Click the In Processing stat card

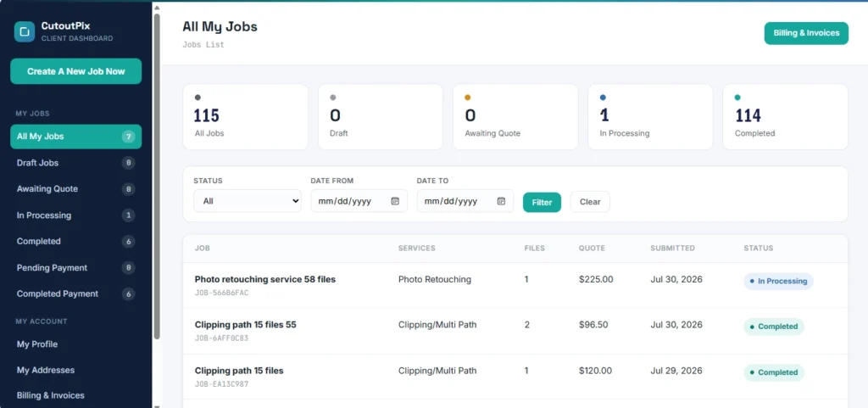(650, 117)
